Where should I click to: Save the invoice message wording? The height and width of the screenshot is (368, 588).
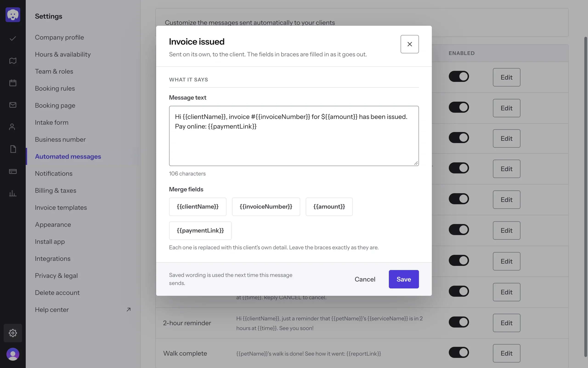point(404,279)
